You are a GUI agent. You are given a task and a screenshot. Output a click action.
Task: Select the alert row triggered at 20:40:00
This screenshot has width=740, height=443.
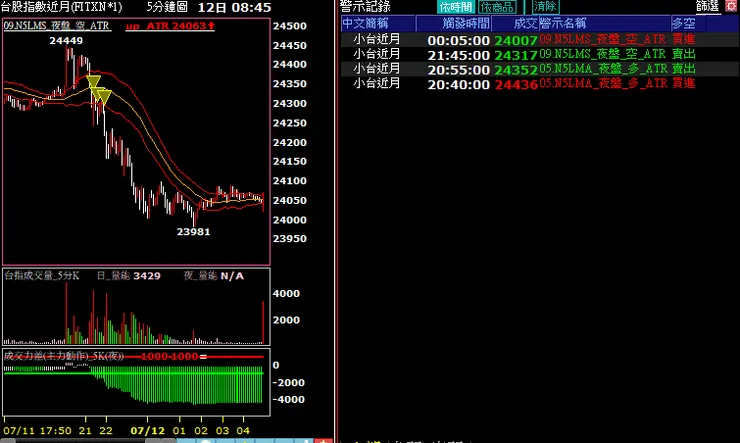[540, 84]
